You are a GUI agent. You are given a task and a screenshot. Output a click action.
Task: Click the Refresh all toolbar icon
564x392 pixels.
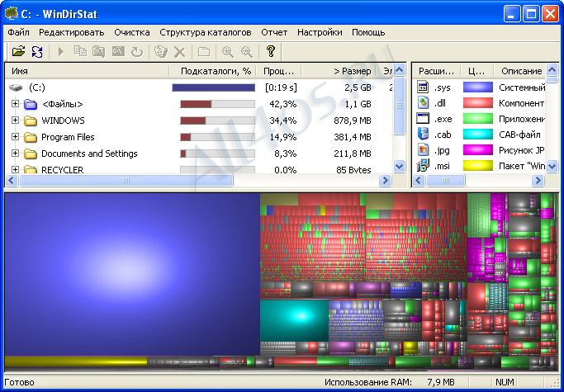point(37,52)
